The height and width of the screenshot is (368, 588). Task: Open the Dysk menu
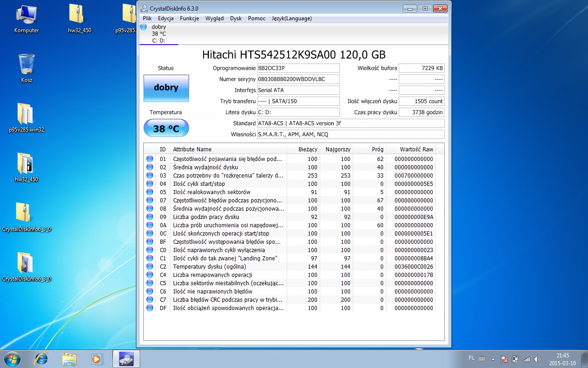236,18
